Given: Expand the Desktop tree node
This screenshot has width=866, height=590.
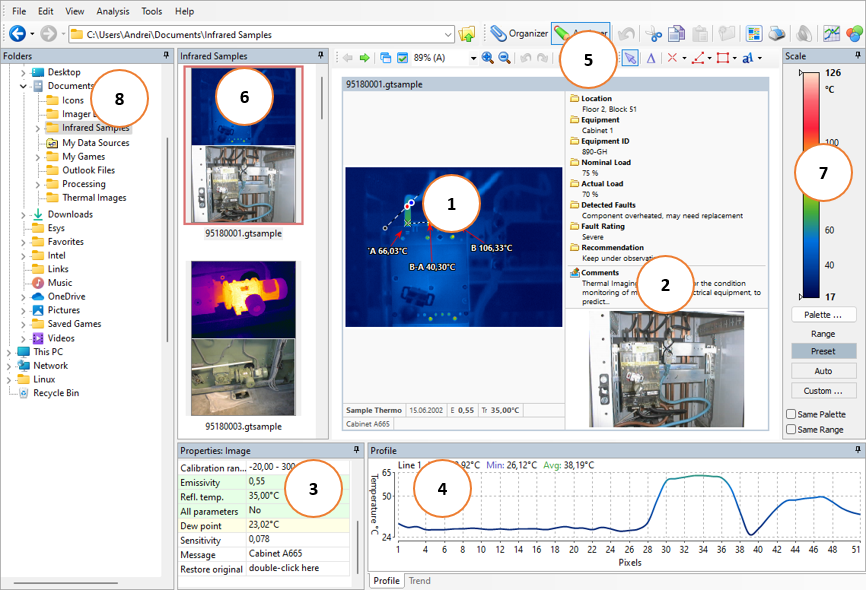Looking at the screenshot, I should (23, 72).
